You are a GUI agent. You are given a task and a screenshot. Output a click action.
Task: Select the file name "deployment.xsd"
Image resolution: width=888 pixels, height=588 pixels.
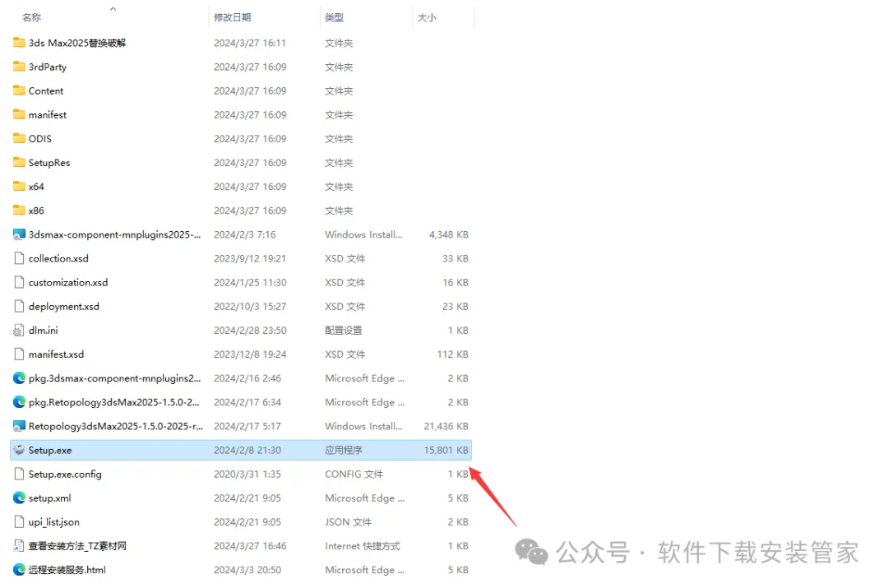64,307
